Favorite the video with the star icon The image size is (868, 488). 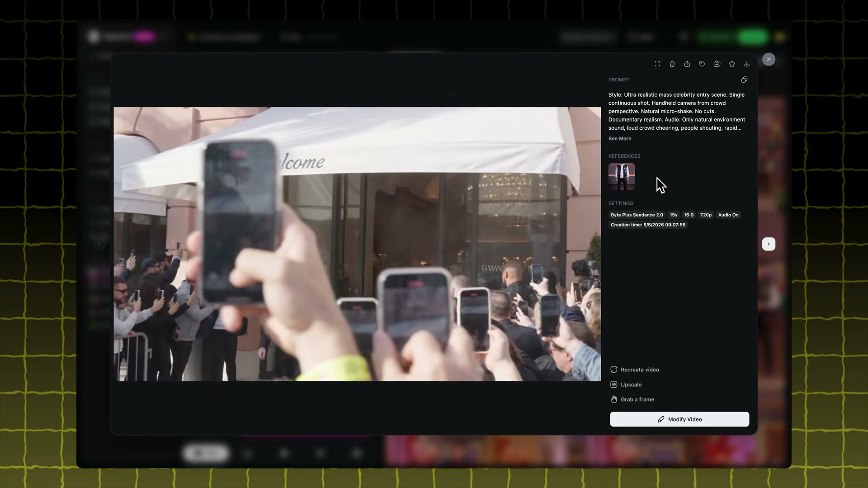click(x=732, y=64)
